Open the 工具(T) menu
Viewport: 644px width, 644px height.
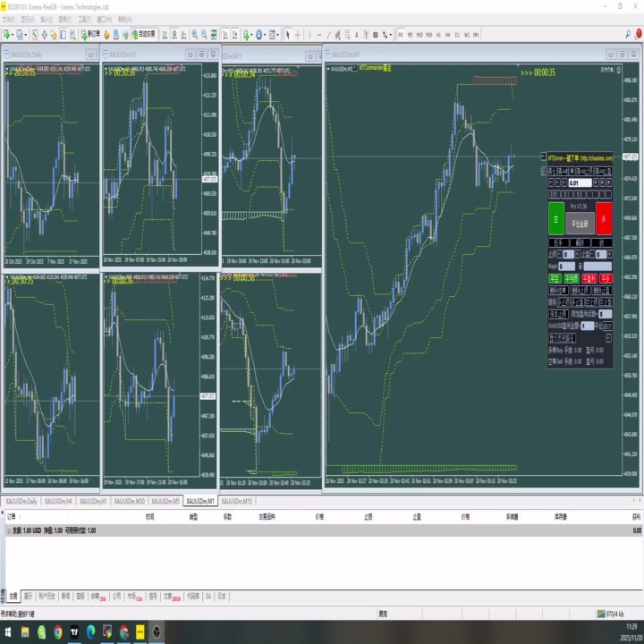click(84, 20)
